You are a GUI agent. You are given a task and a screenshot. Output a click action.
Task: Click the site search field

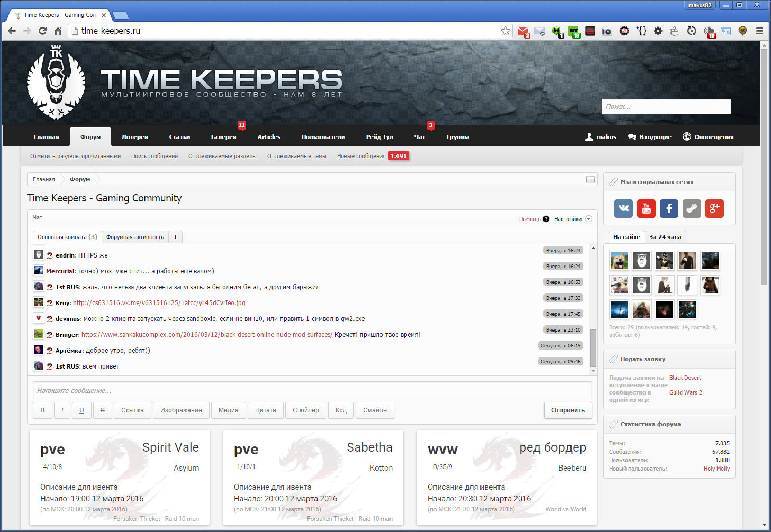(666, 106)
